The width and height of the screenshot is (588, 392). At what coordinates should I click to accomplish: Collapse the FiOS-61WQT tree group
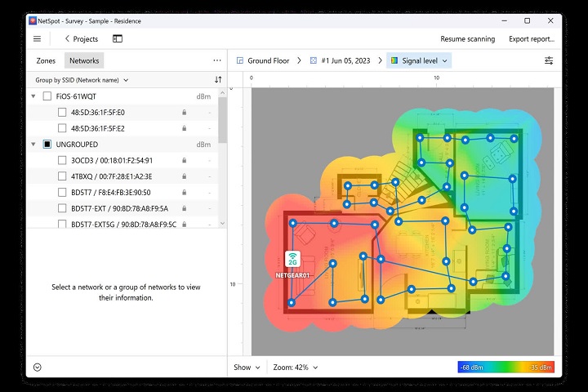[33, 96]
